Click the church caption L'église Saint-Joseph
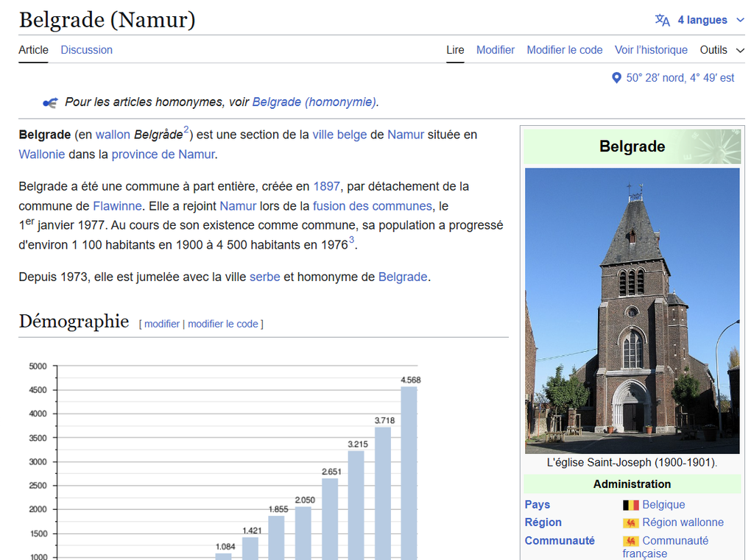 (x=632, y=462)
